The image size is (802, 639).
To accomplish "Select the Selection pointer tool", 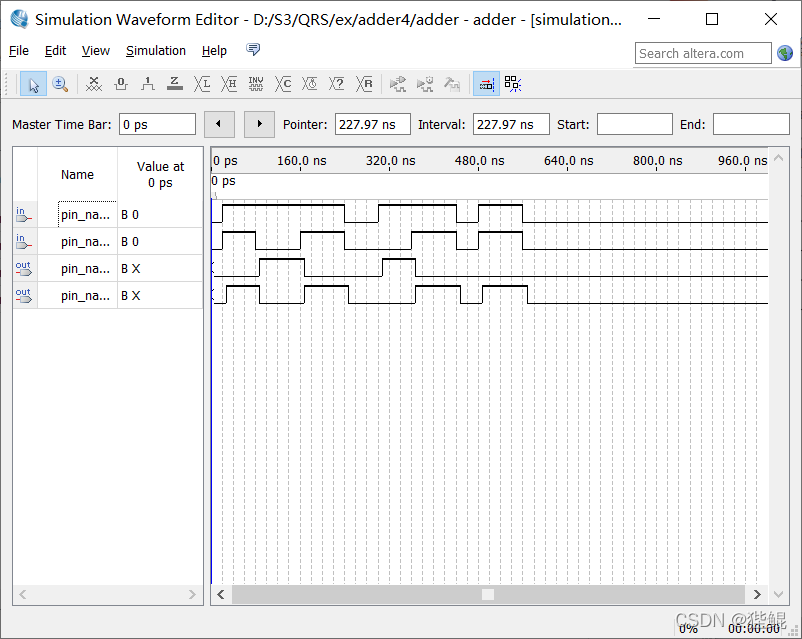I will tap(33, 84).
